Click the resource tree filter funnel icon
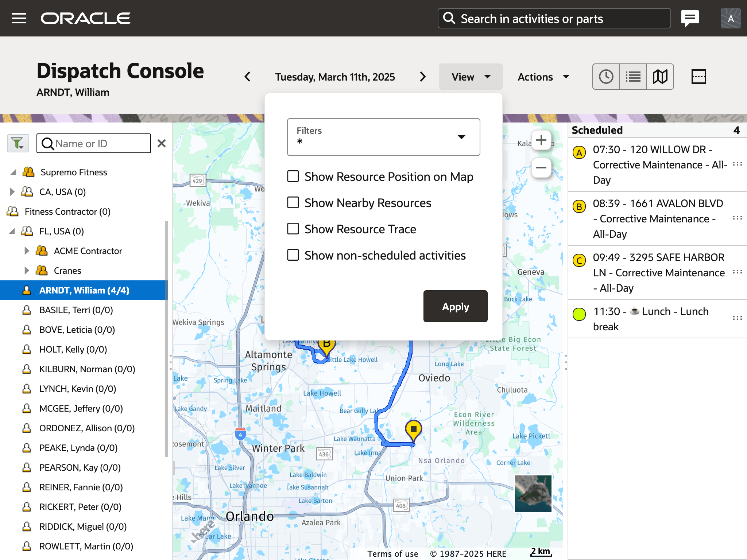 18,143
